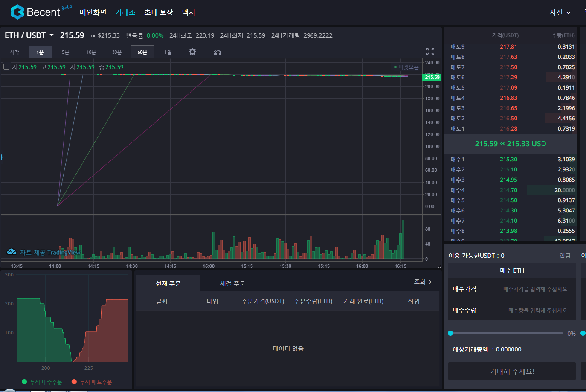Click the 거래 완료(ETH) column header
586x392 pixels.
(x=363, y=301)
